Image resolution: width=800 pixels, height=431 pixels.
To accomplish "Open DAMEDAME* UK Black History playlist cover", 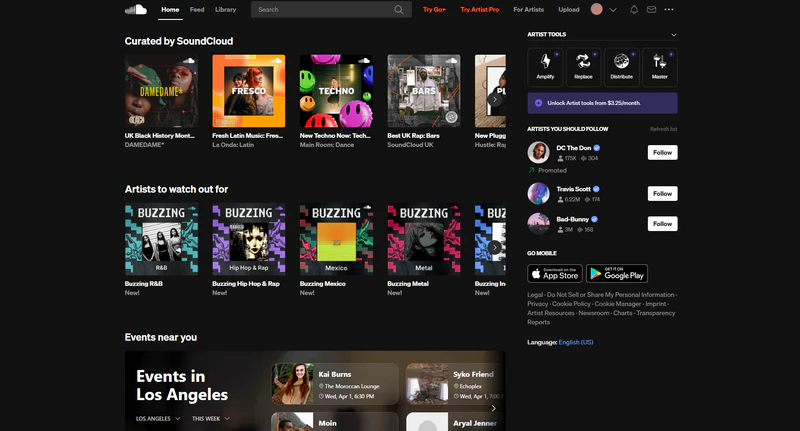I will click(x=161, y=91).
